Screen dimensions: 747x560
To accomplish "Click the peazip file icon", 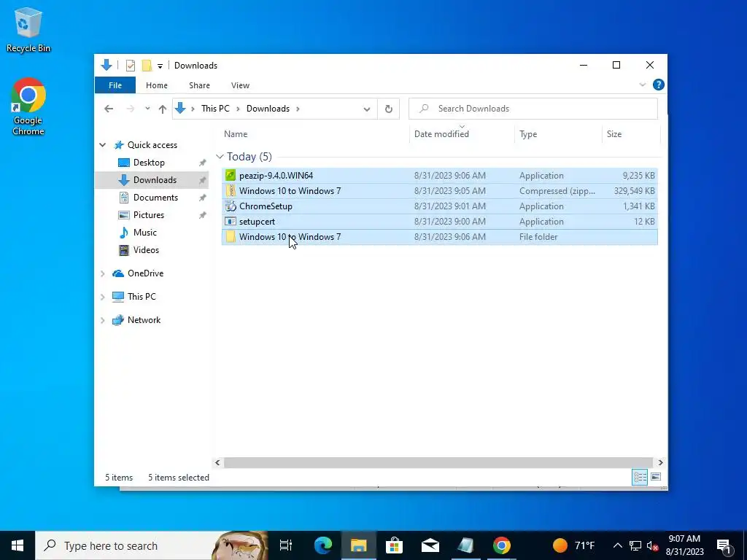I will 231,175.
